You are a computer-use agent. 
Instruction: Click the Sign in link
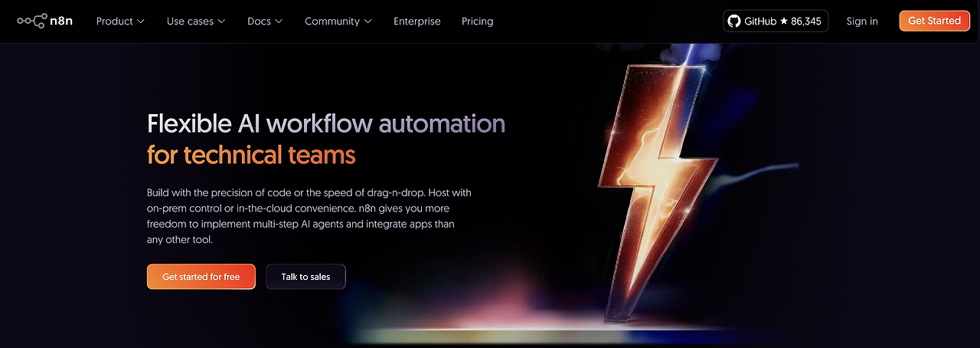click(862, 21)
